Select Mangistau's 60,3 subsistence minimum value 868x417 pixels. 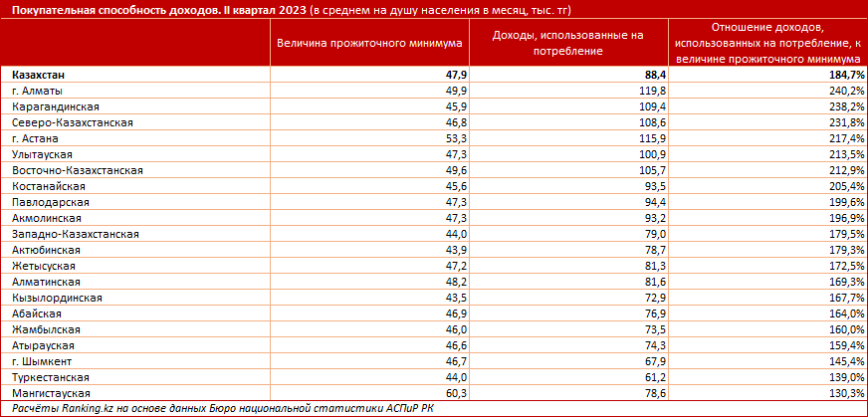(x=455, y=394)
